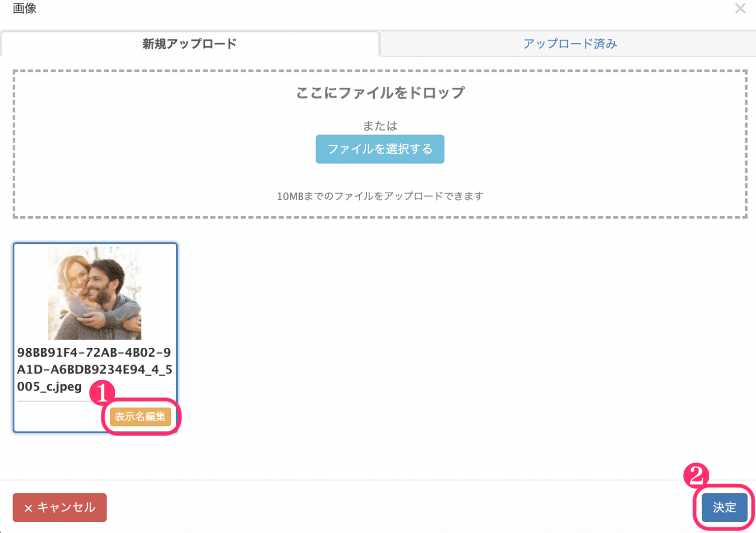Click the × icon inside the cancel button

point(29,508)
